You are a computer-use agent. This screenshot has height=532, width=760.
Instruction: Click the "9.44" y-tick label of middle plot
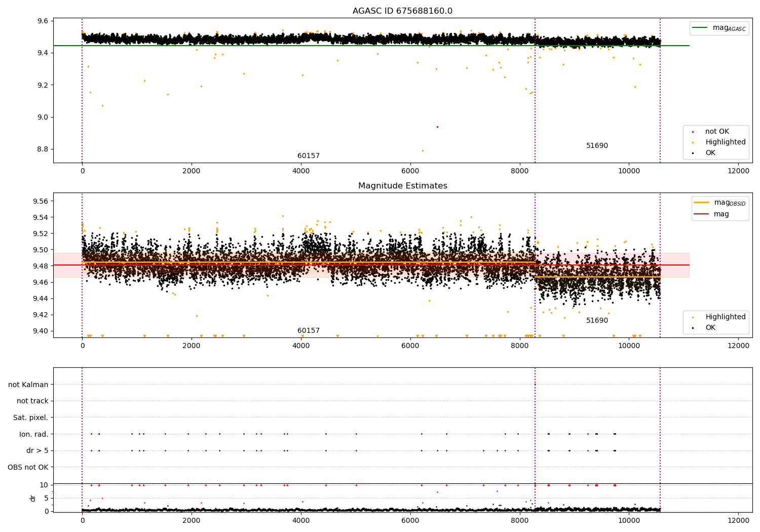click(41, 299)
